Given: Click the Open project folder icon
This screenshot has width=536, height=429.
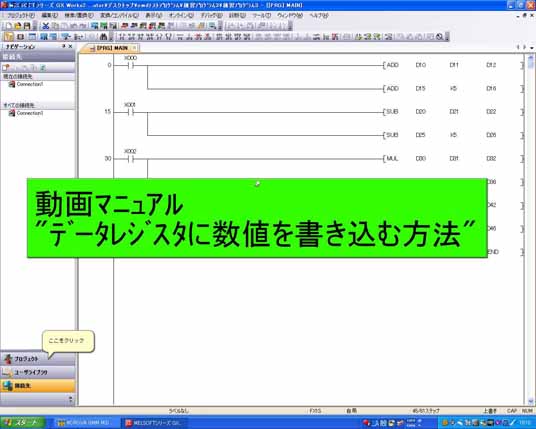Looking at the screenshot, I should coord(18,26).
